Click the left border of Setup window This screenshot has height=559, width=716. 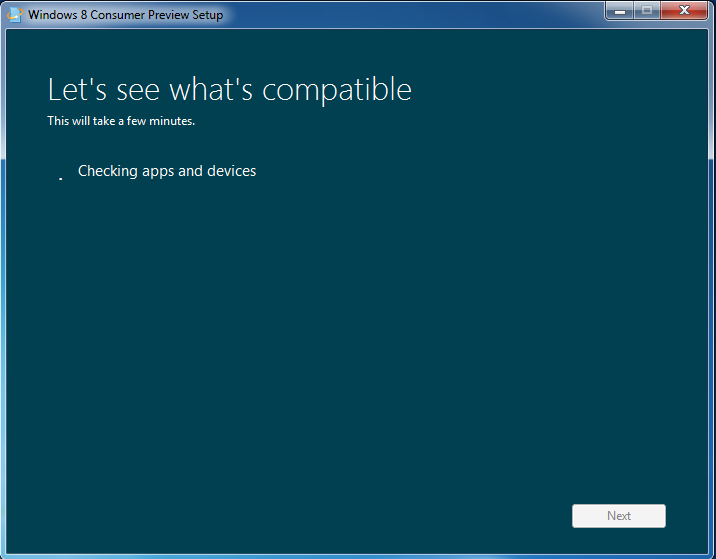(x=3, y=300)
